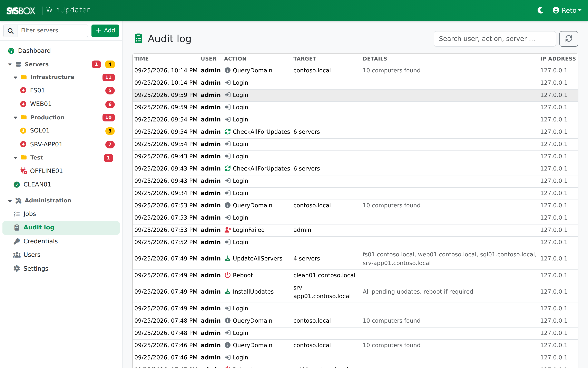Screen dimensions: 588x368
Task: Click the login icon in the 10:14 PM Login row
Action: coord(227,83)
